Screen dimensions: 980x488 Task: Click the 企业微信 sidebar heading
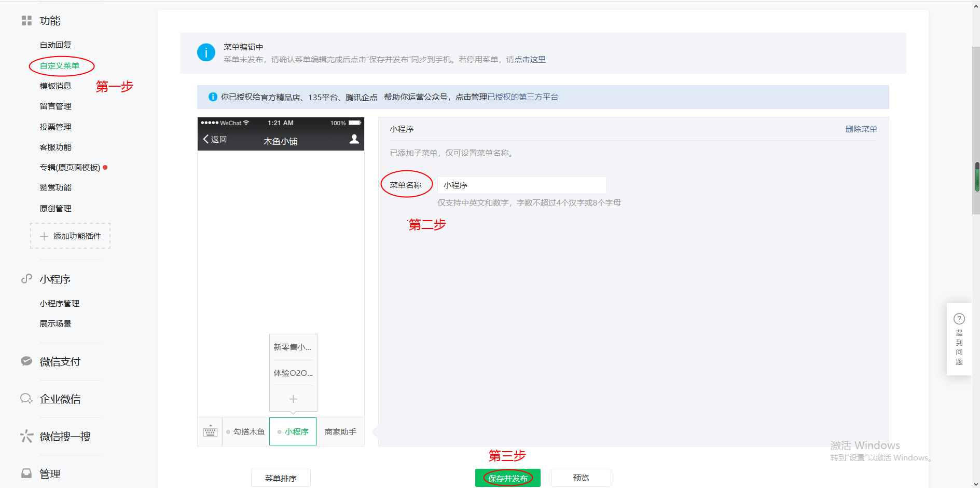coord(60,399)
